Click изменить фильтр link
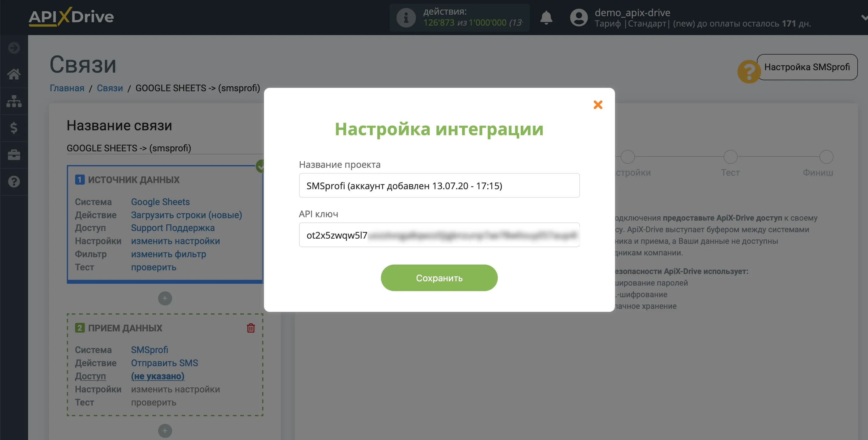 point(168,254)
